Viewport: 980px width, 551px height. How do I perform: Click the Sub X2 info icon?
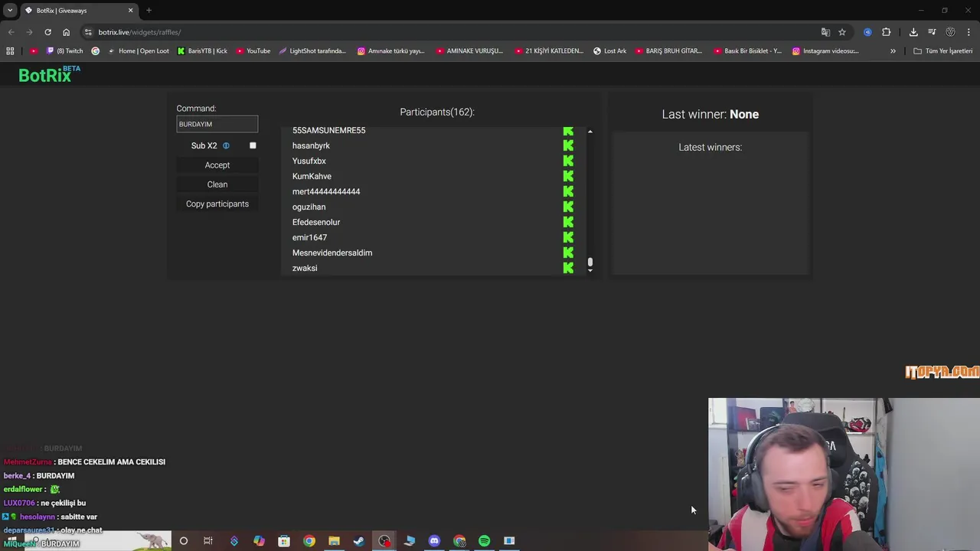coord(226,145)
